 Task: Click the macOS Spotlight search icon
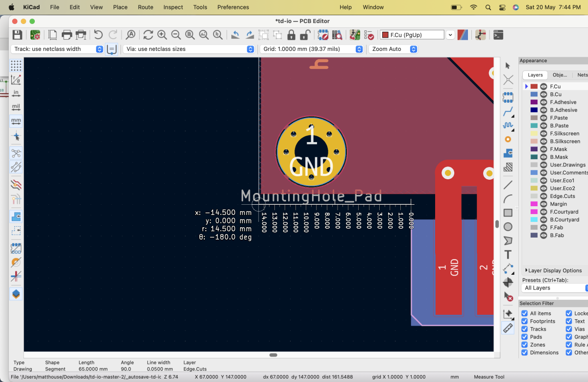pos(488,7)
